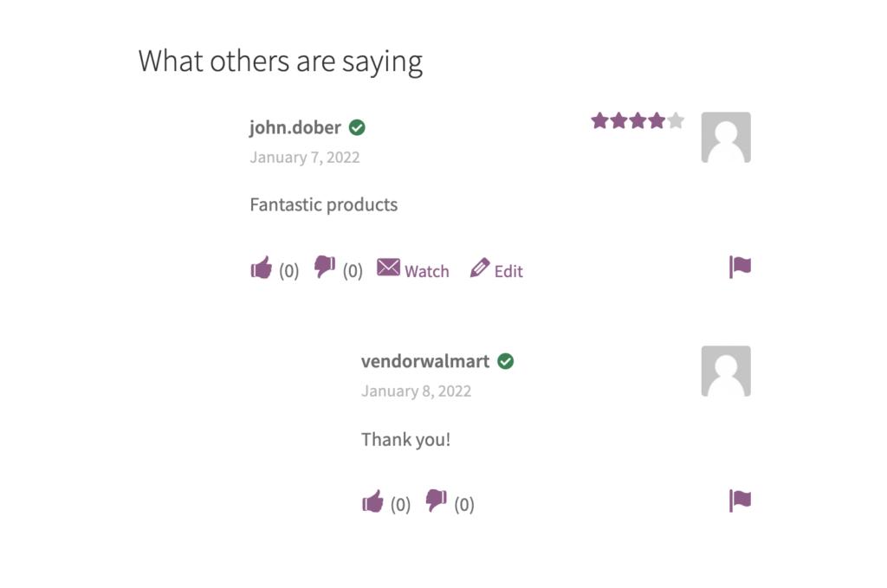The image size is (887, 588).
Task: Dislike john.dober's review with thumbs down
Action: coord(325,267)
